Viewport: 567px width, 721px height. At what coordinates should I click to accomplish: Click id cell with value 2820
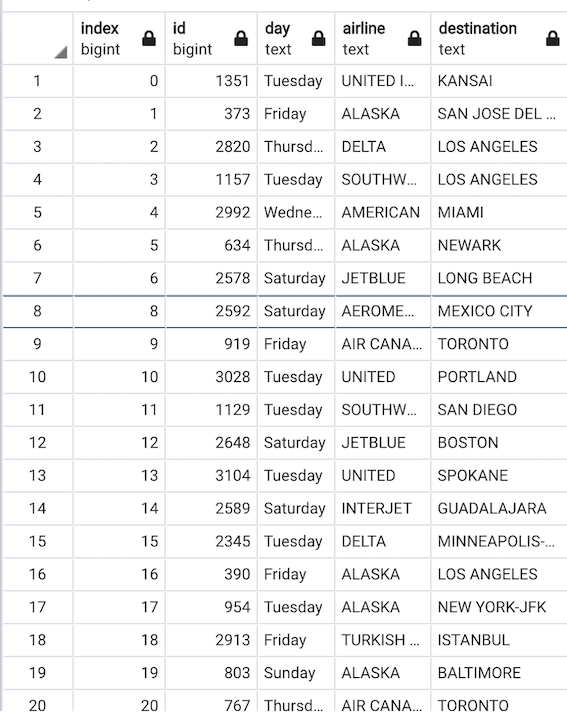click(x=211, y=147)
